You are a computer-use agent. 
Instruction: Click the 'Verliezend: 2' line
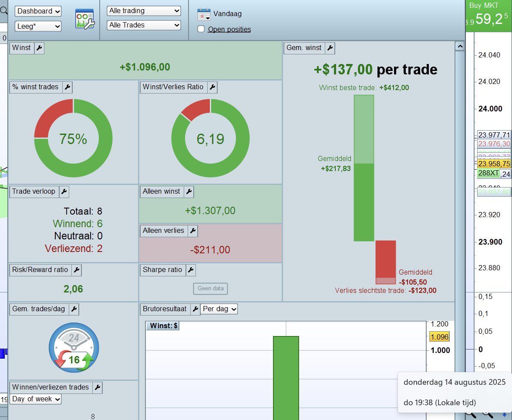(74, 249)
